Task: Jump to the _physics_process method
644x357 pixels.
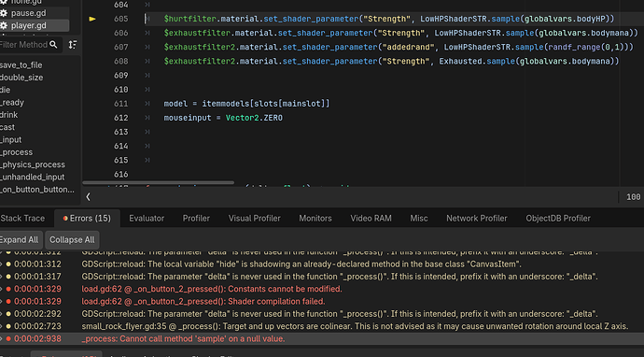Action: [33, 164]
